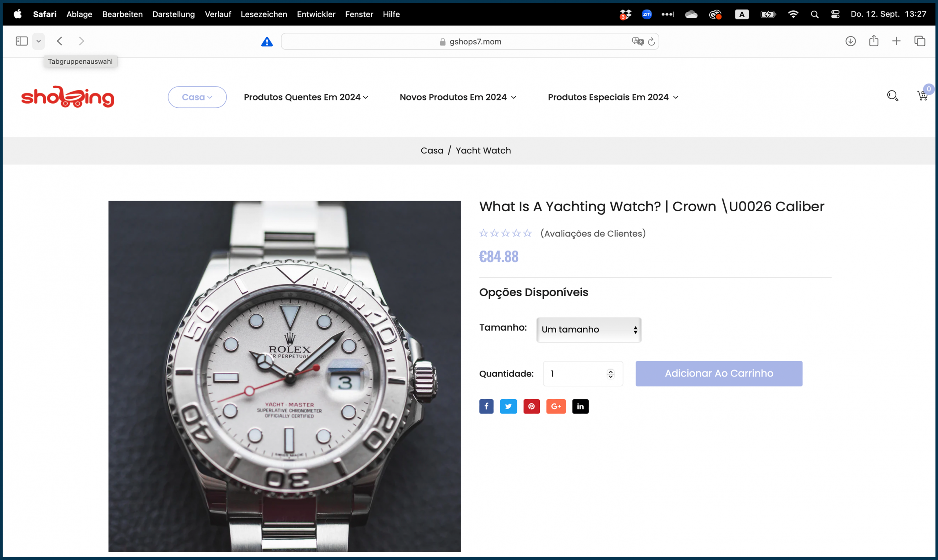Viewport: 938px width, 560px height.
Task: Open Avaliações de Clientes link
Action: pos(592,233)
